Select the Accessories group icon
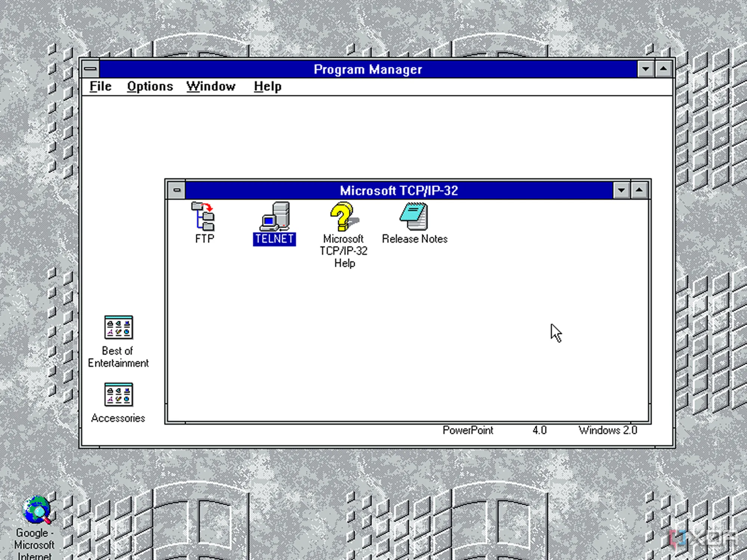Screen dimensions: 747x560 [x=118, y=395]
